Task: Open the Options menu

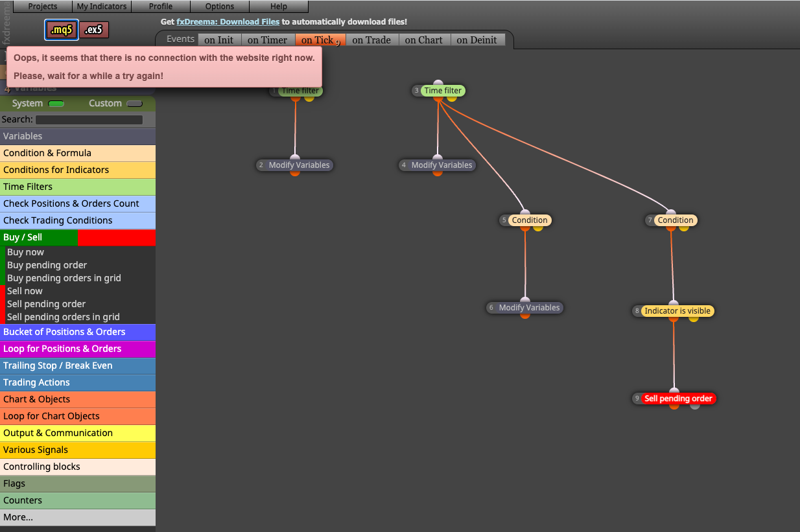Action: click(220, 6)
